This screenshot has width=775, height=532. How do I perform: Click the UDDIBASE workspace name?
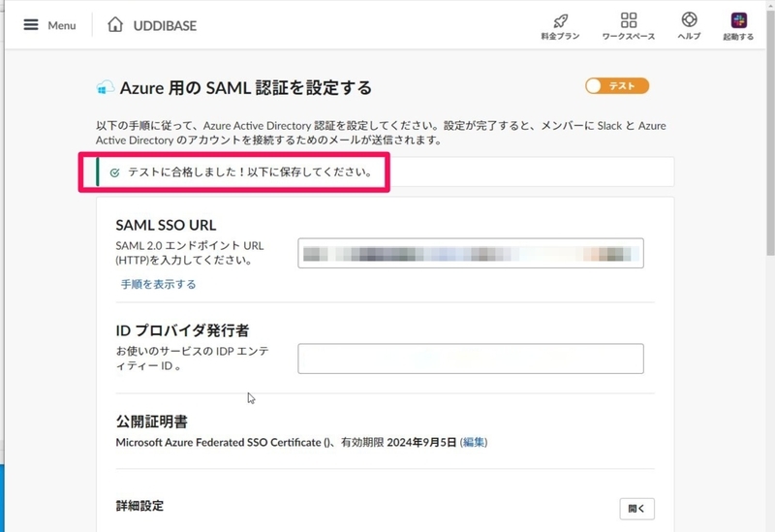click(x=165, y=26)
